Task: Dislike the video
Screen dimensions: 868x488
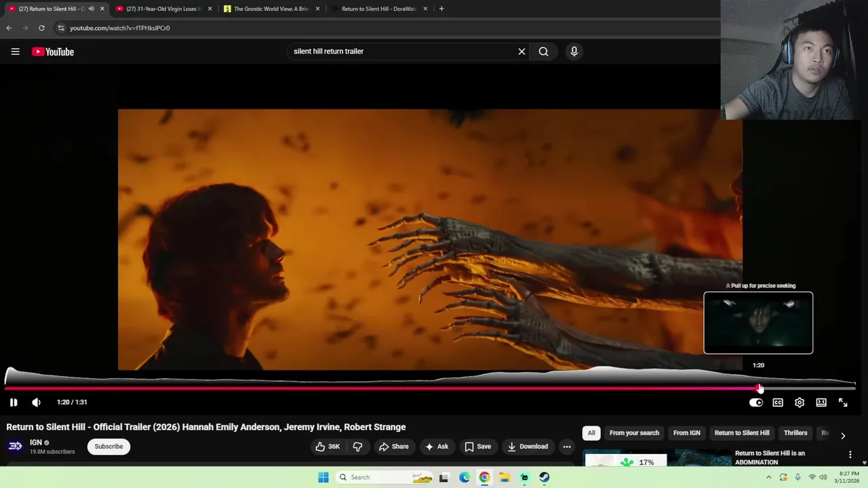Action: pyautogui.click(x=358, y=447)
